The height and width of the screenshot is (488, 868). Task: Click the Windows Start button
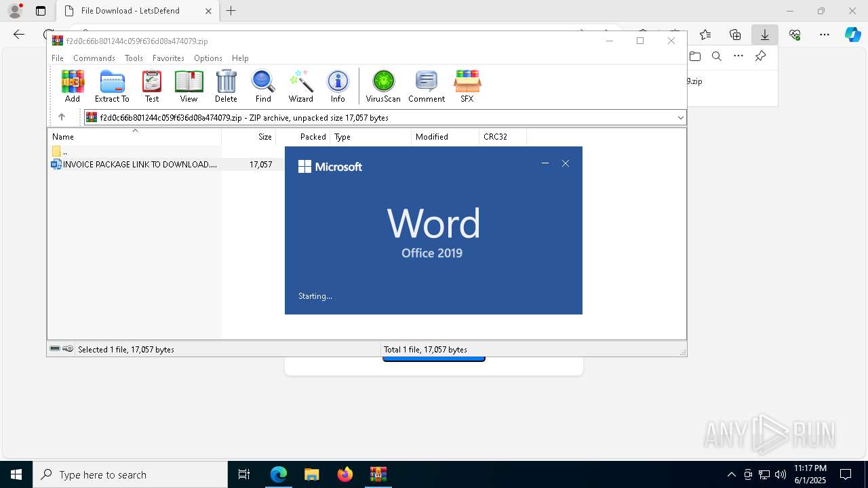tap(16, 474)
